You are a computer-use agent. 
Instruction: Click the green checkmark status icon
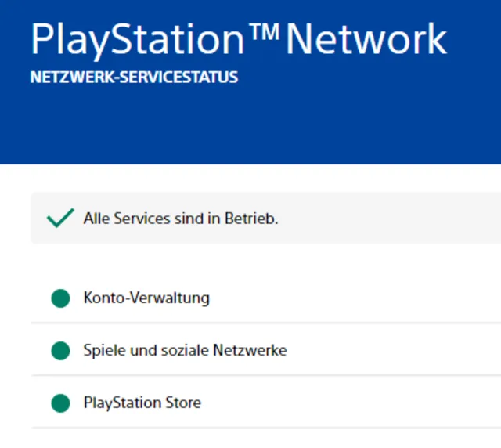click(60, 219)
